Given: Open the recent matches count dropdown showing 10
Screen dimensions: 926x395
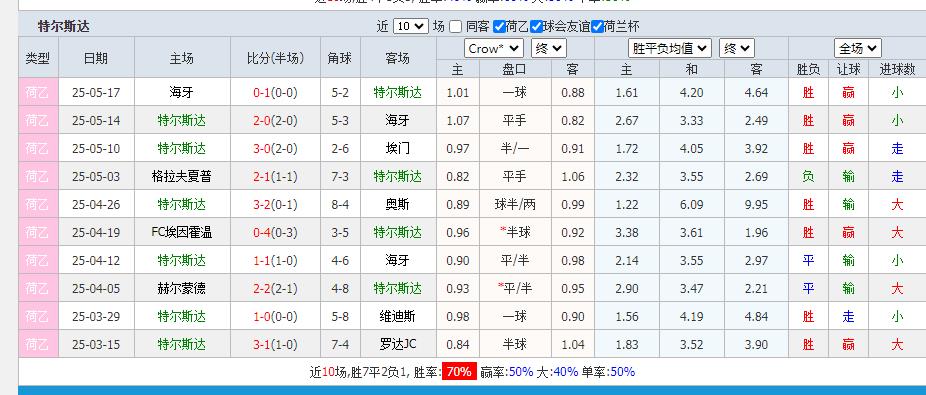Looking at the screenshot, I should (410, 27).
